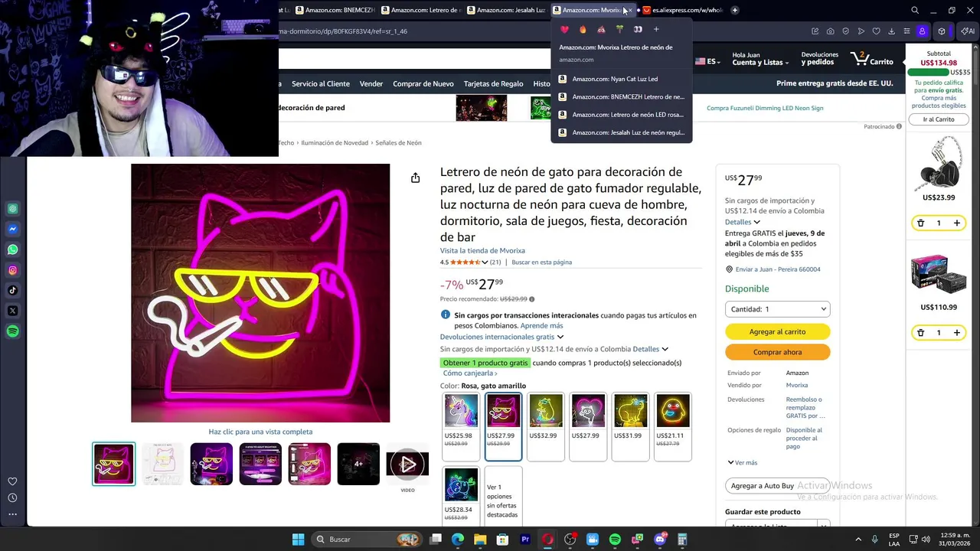
Task: Open the Cantidad quantity dropdown
Action: coord(777,309)
